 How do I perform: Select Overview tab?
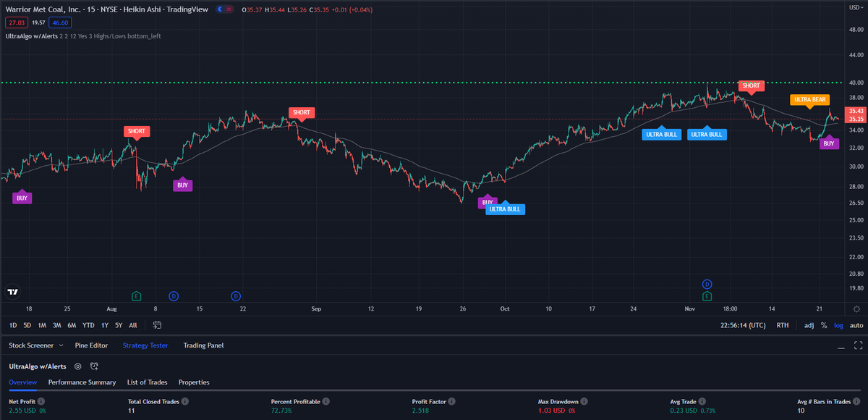[22, 382]
